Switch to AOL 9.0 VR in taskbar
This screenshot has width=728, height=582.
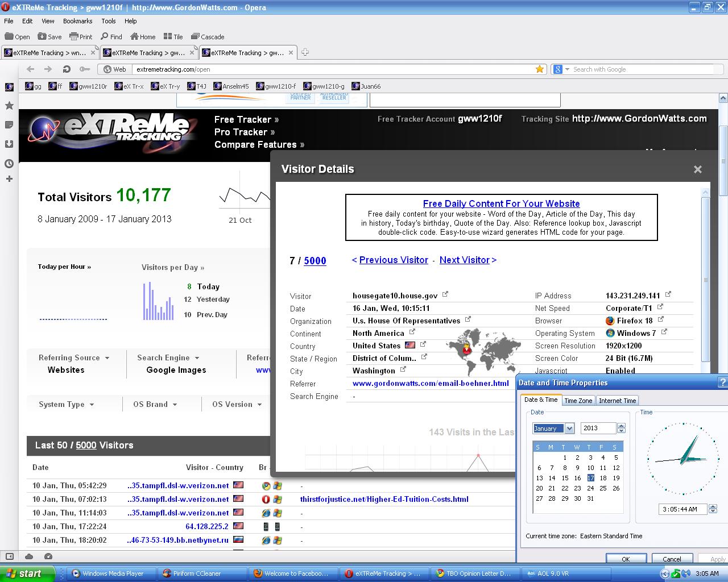click(x=565, y=573)
